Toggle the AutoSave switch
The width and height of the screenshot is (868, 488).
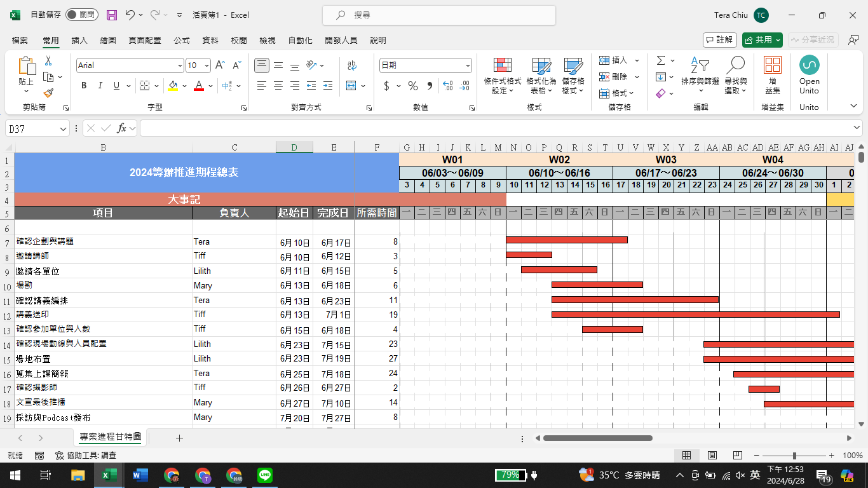(x=81, y=15)
